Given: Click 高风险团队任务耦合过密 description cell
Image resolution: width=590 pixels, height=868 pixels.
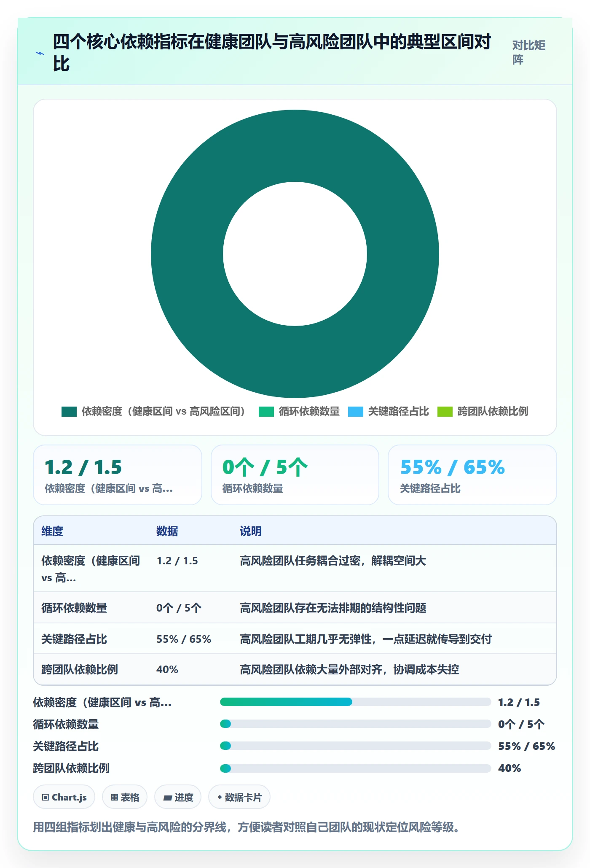Looking at the screenshot, I should (x=333, y=561).
